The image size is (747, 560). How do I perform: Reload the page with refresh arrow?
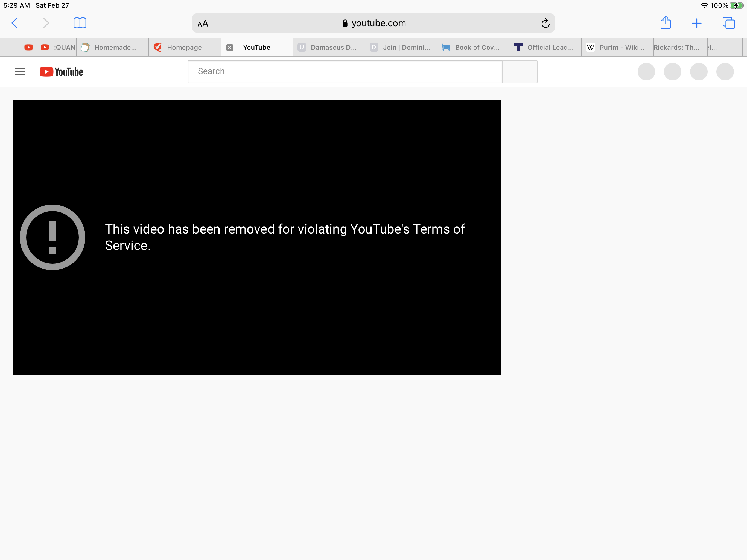[x=545, y=23]
